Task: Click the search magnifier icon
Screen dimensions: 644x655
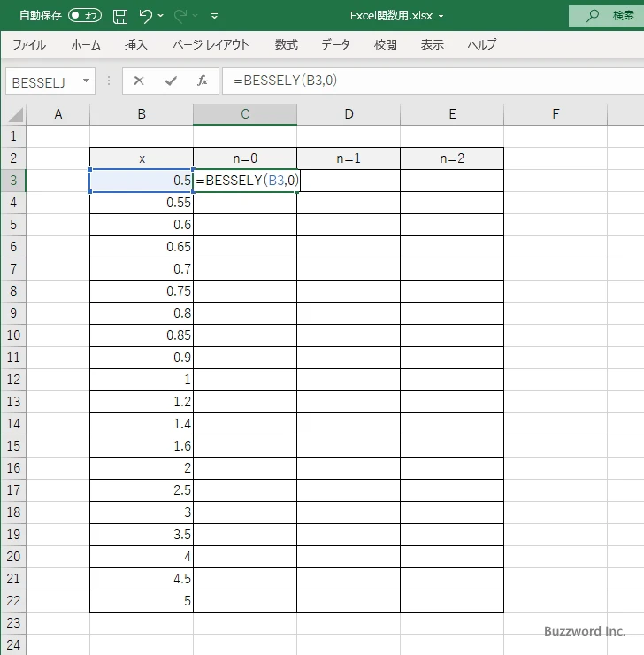Action: click(x=593, y=15)
